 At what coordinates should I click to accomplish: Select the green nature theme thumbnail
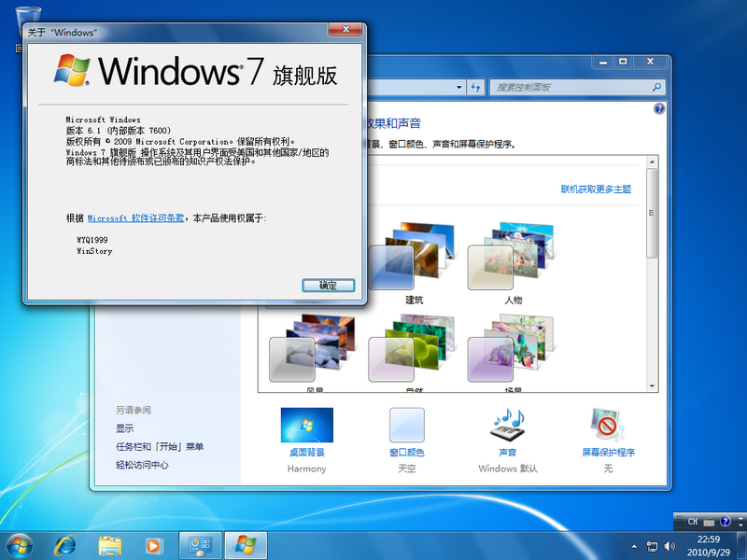point(412,347)
